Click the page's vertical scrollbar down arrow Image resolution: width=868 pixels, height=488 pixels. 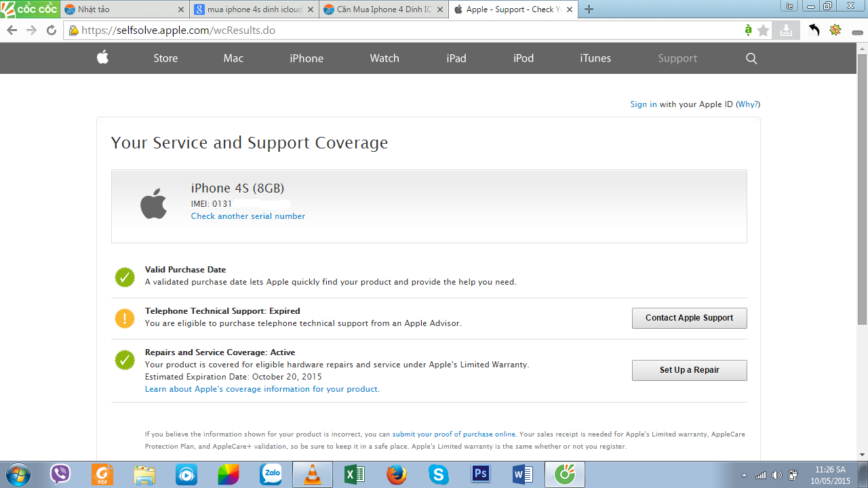[862, 455]
